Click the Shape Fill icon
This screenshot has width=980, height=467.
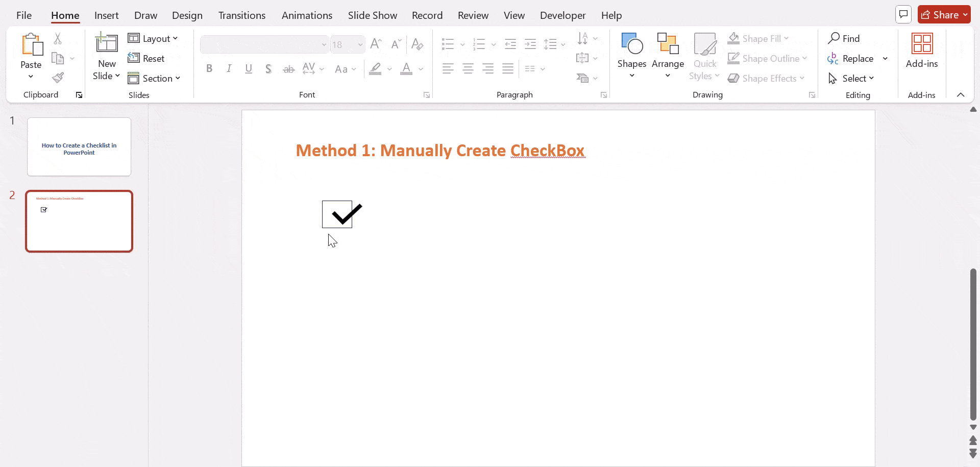pos(733,38)
